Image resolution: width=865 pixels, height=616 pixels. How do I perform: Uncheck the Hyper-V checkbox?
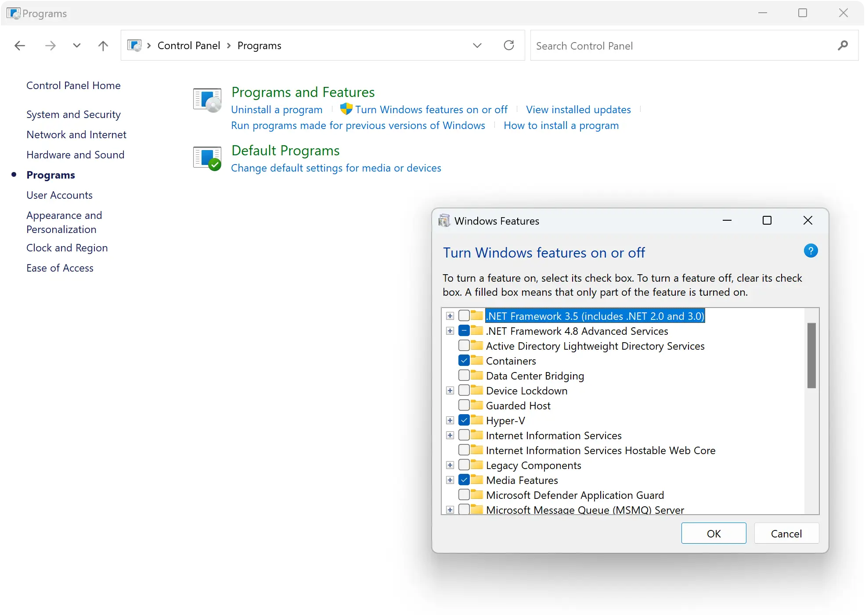pyautogui.click(x=464, y=420)
